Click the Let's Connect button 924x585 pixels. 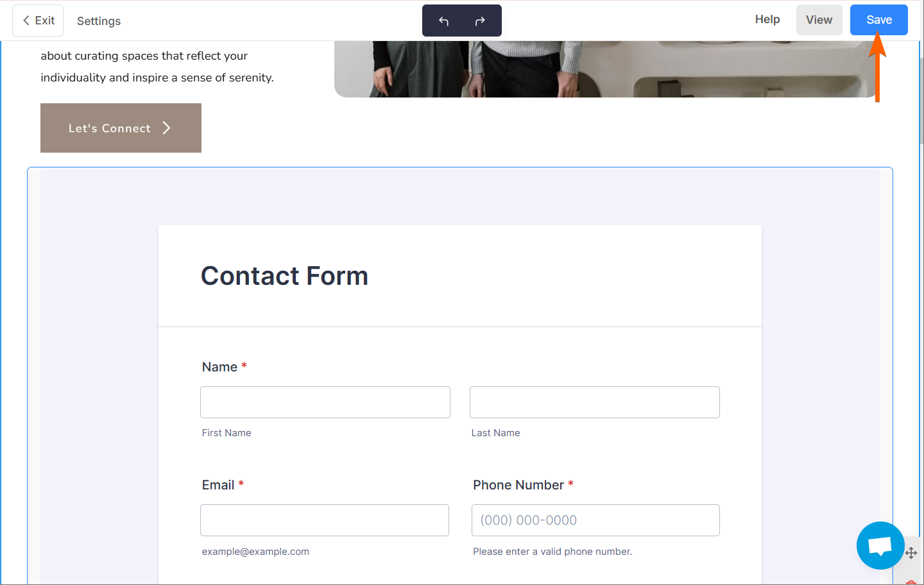click(x=121, y=128)
